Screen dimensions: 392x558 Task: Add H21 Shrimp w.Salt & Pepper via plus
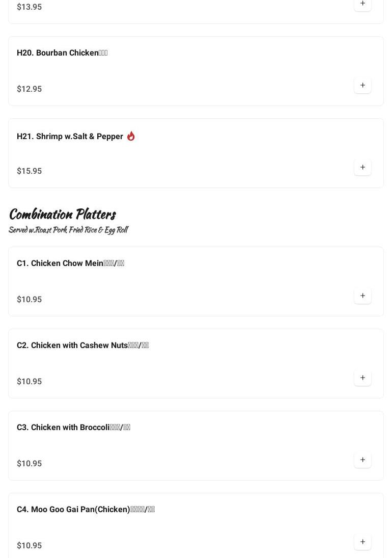click(x=362, y=168)
